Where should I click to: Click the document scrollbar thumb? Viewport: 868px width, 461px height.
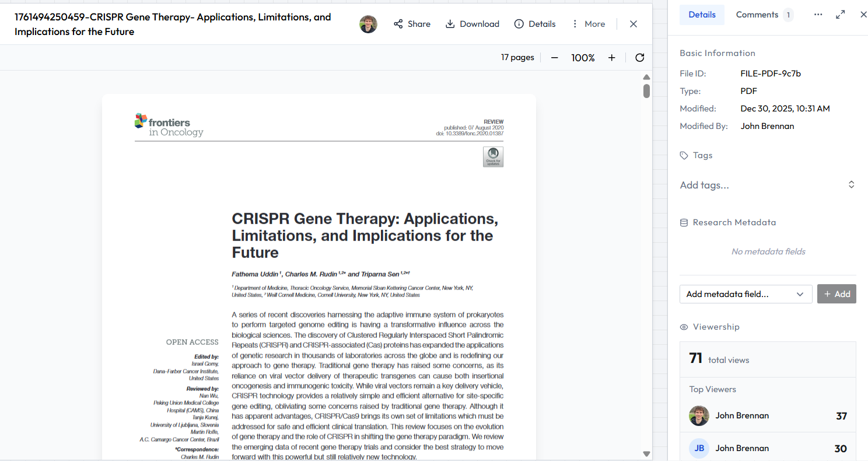pos(646,91)
